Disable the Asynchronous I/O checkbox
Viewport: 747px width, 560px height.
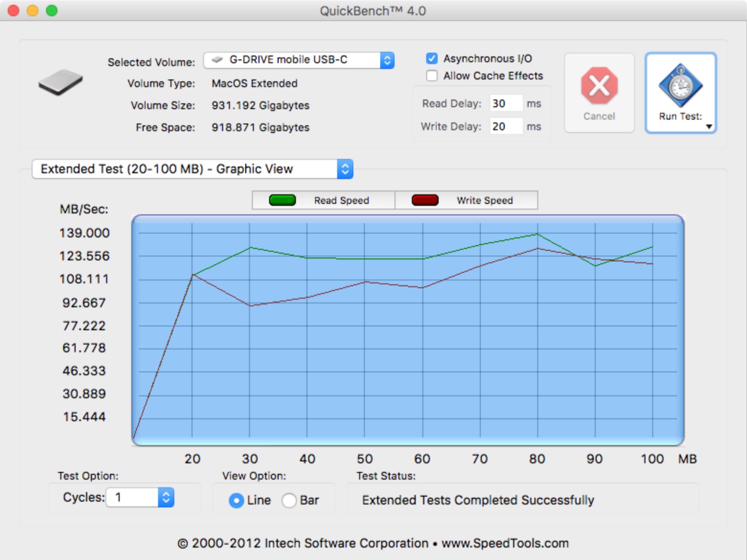click(x=432, y=58)
